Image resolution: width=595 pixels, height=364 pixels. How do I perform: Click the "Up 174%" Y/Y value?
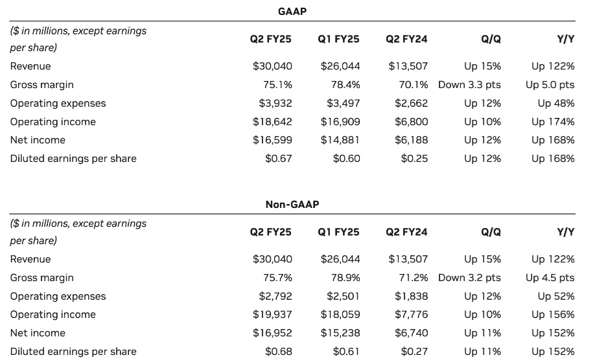(553, 122)
